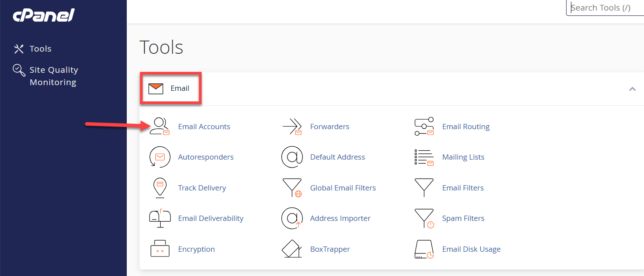644x276 pixels.
Task: Open the Email Accounts link
Action: click(204, 127)
